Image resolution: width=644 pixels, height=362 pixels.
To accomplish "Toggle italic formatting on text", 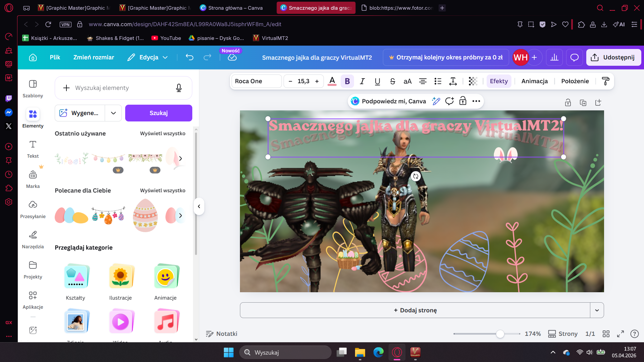I will coord(362,81).
